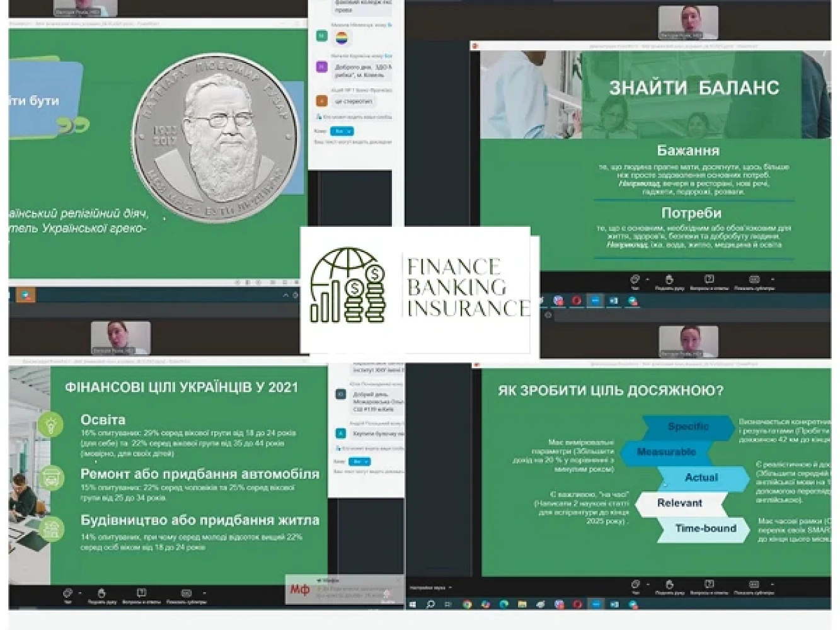The image size is (840, 630).
Task: Select speaker video thumbnail above 'Знайти баланс' slide
Action: tap(688, 23)
